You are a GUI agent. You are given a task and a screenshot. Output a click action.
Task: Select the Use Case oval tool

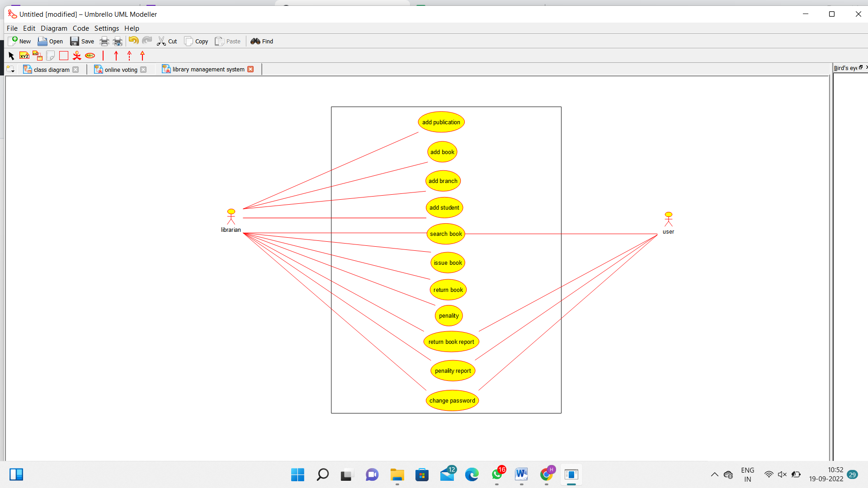tap(90, 56)
